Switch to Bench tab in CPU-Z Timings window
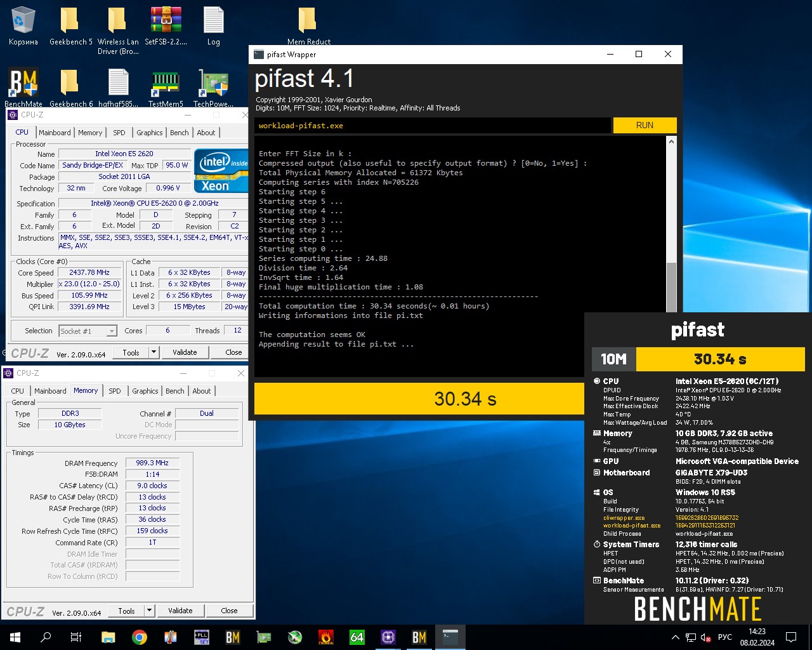 click(175, 391)
